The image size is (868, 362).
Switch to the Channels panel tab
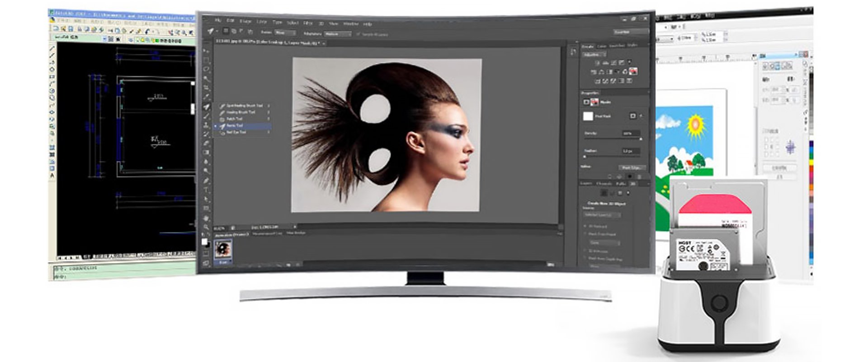604,184
